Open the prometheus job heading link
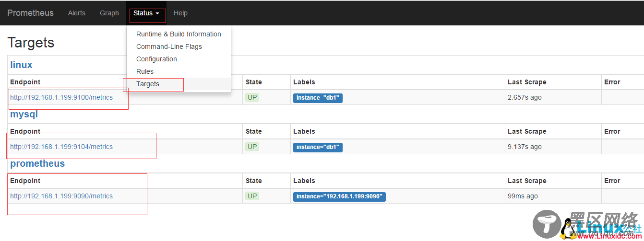Viewport: 644px width, 241px height. pyautogui.click(x=37, y=164)
